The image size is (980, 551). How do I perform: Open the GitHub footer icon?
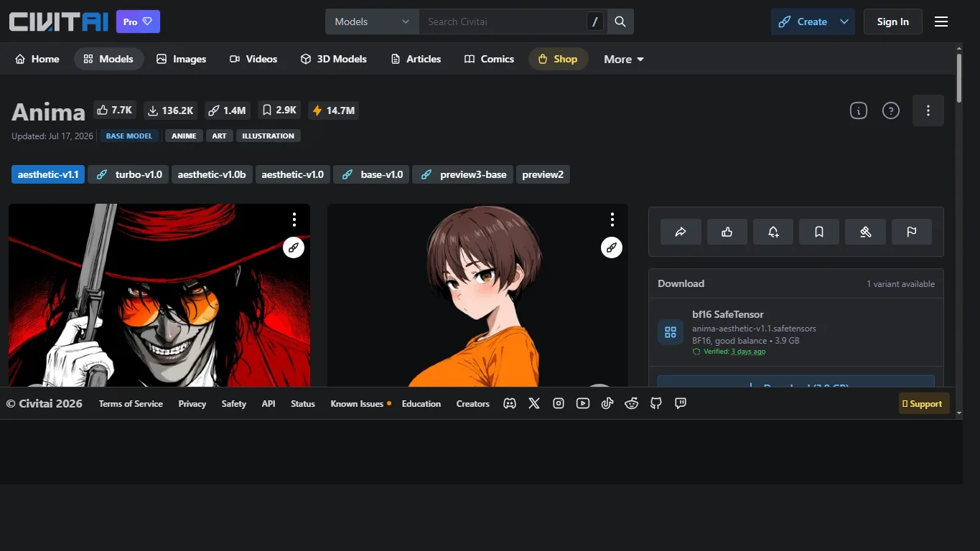656,404
